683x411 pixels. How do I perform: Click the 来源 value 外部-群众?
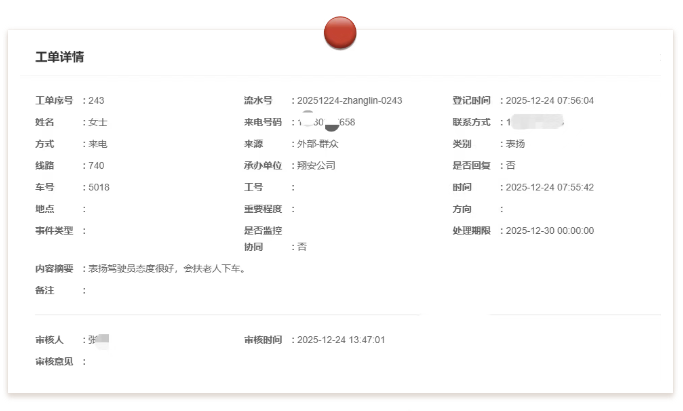[318, 144]
